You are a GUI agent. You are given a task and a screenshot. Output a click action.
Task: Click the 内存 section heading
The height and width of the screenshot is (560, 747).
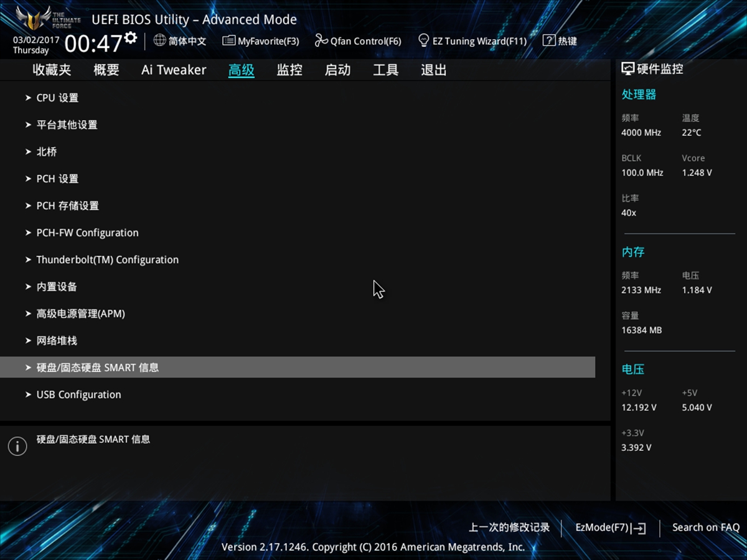(633, 252)
